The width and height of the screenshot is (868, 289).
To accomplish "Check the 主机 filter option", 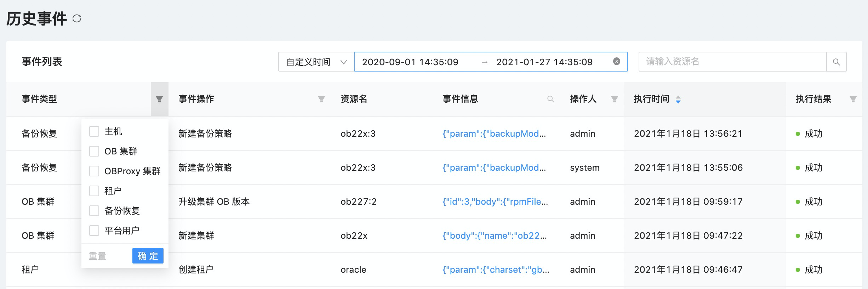I will pyautogui.click(x=94, y=131).
